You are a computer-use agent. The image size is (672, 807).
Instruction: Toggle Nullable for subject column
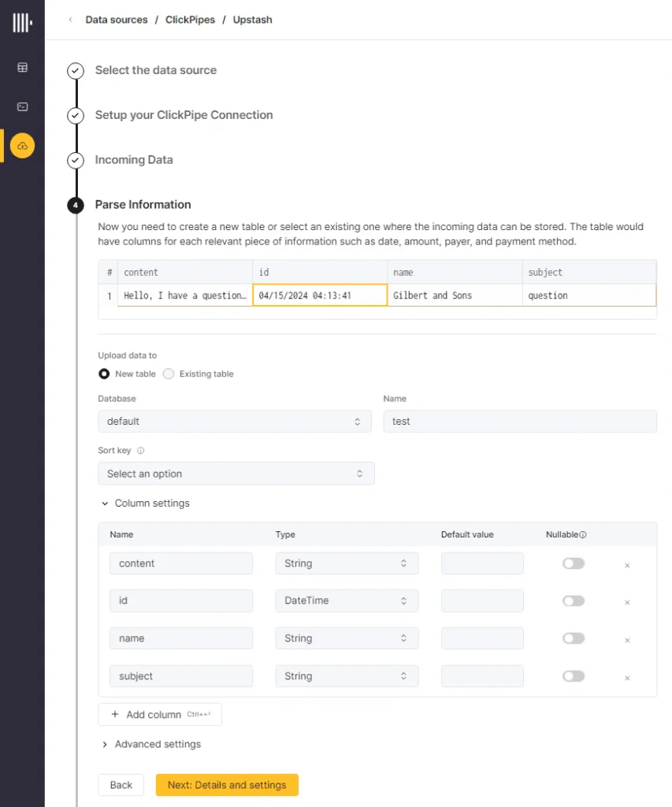click(x=574, y=675)
